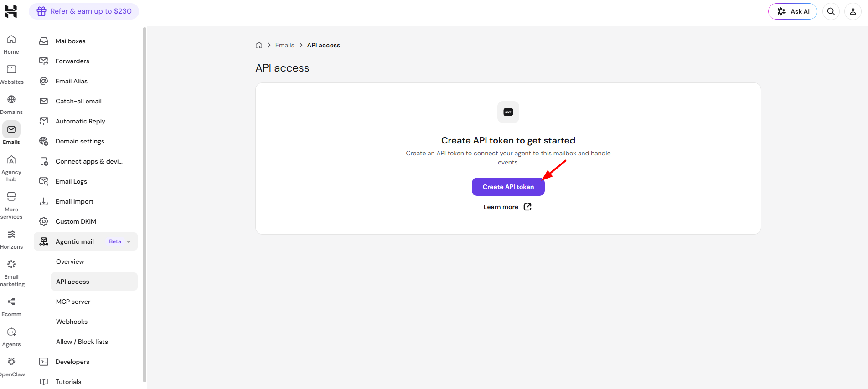Open More services in the rail
The image size is (868, 389).
click(11, 206)
